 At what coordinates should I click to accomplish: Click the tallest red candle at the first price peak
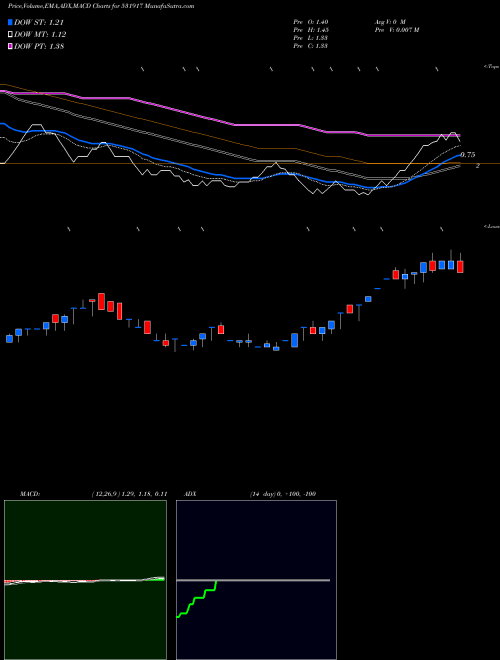[101, 301]
